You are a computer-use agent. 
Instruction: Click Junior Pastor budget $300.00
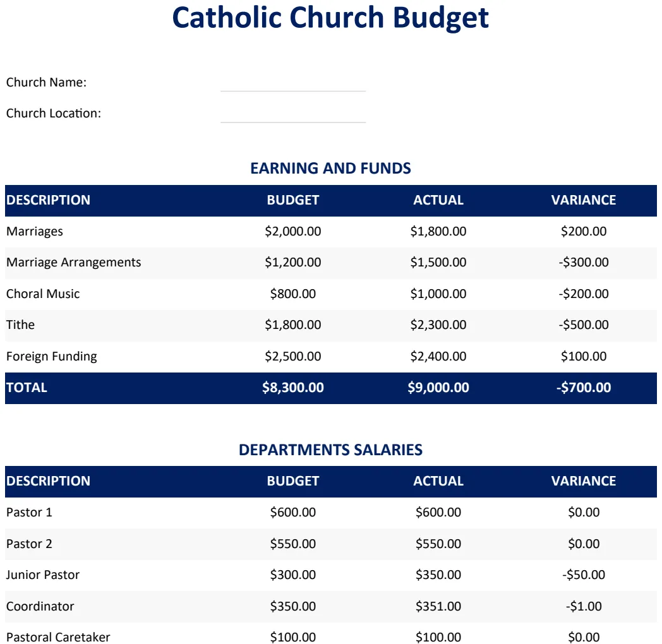pyautogui.click(x=293, y=575)
